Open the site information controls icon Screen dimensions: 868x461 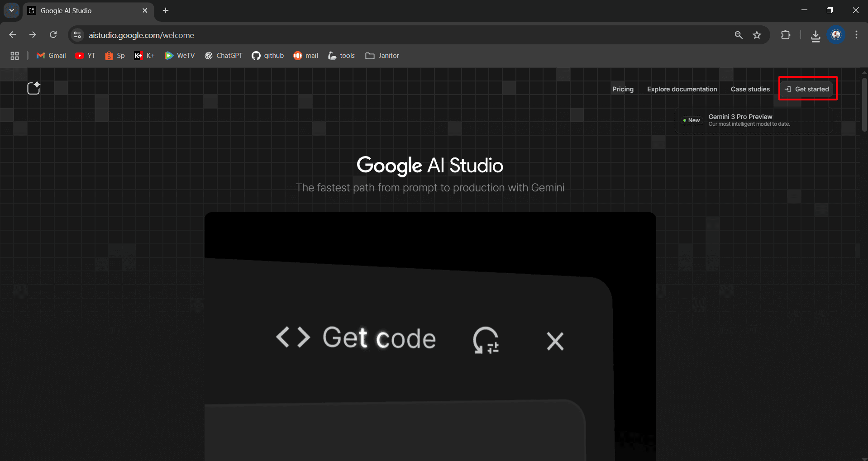77,35
